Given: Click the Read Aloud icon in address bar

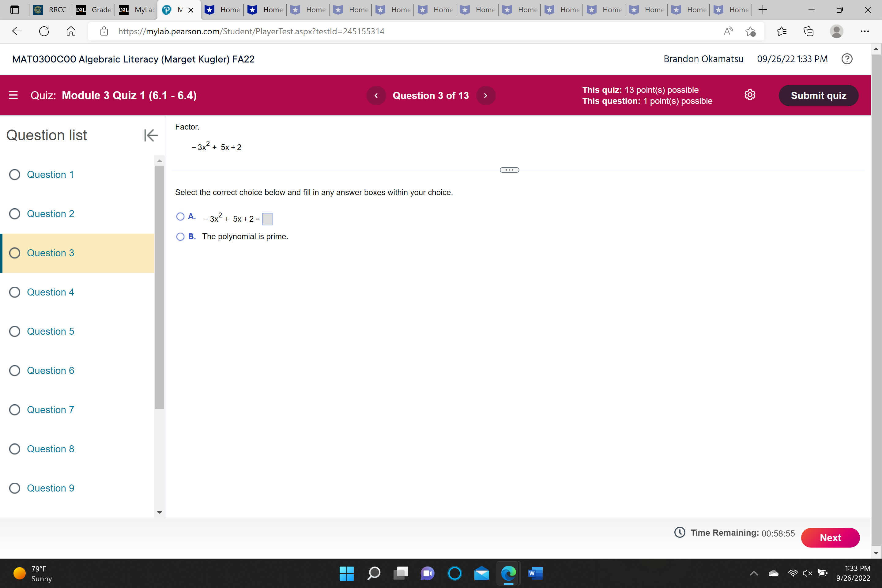Looking at the screenshot, I should (x=728, y=31).
